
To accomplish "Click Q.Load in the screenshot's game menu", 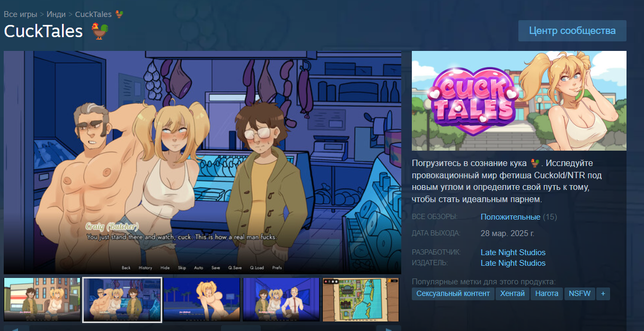I will (257, 268).
